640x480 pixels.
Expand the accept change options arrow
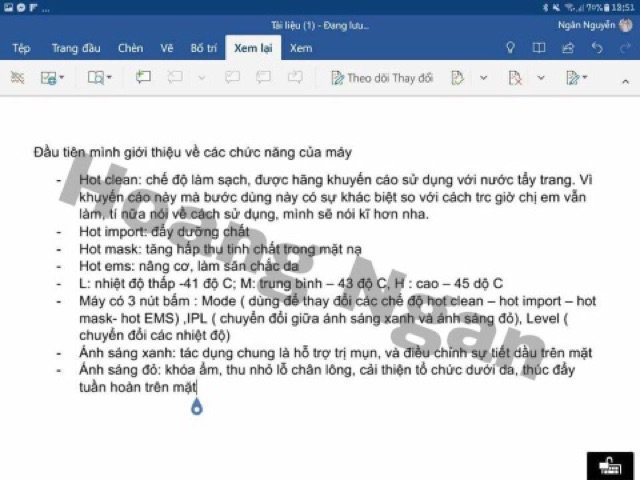coord(484,78)
